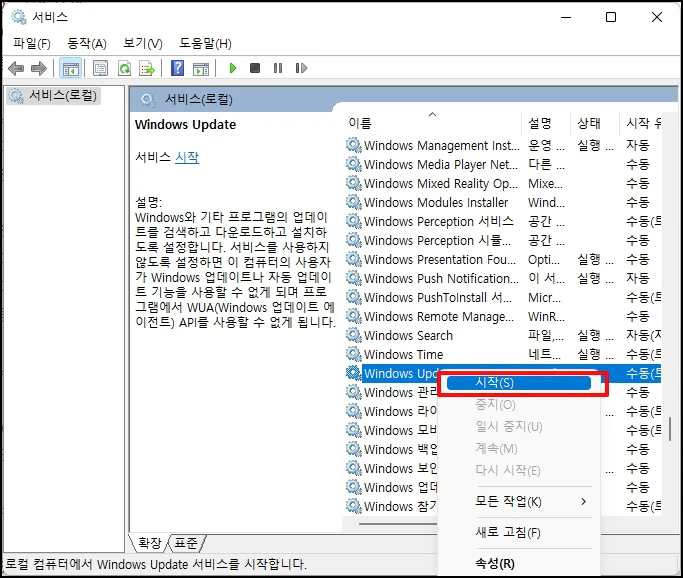Click the 시작 link to start the service
This screenshot has height=578, width=683.
(187, 157)
